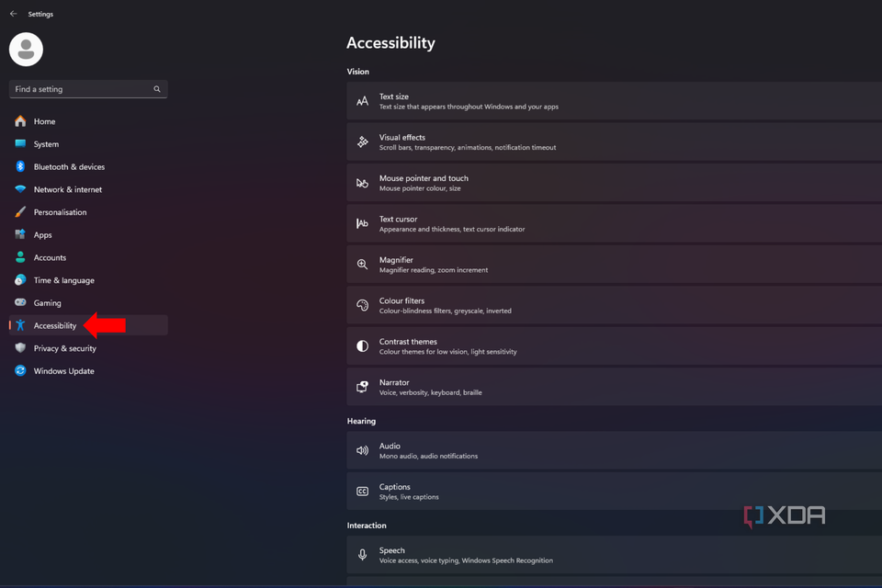Select the Text size icon
Image resolution: width=882 pixels, height=588 pixels.
click(361, 99)
